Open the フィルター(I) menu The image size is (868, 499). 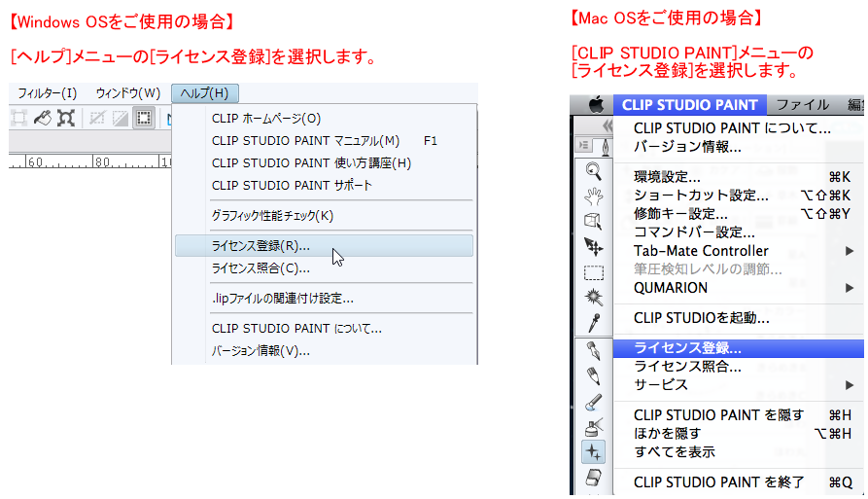(48, 93)
